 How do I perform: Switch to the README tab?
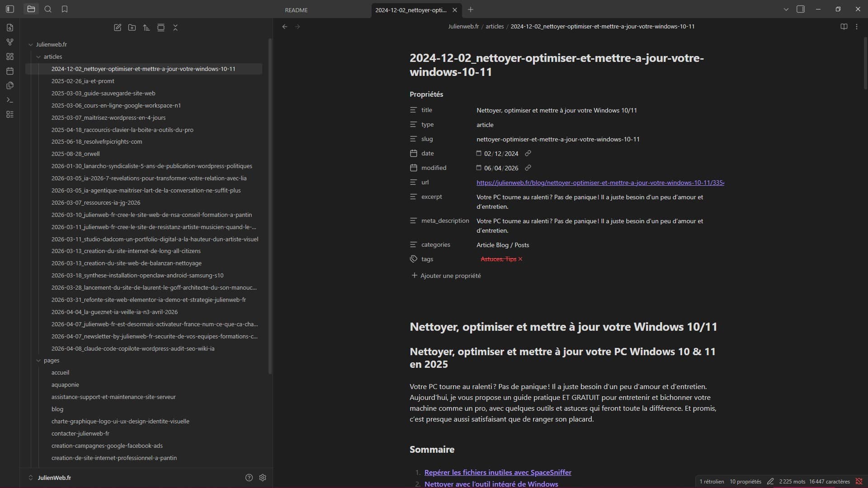point(296,10)
